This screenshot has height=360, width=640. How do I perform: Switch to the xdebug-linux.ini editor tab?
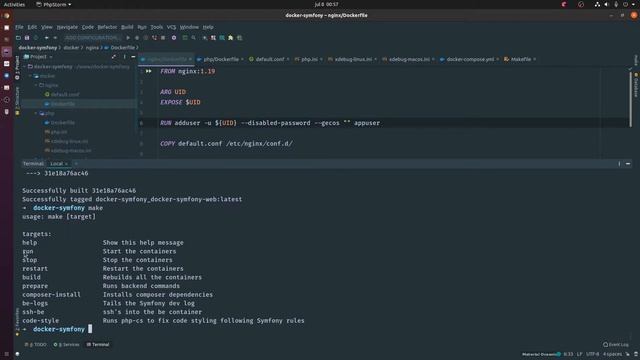coord(353,59)
